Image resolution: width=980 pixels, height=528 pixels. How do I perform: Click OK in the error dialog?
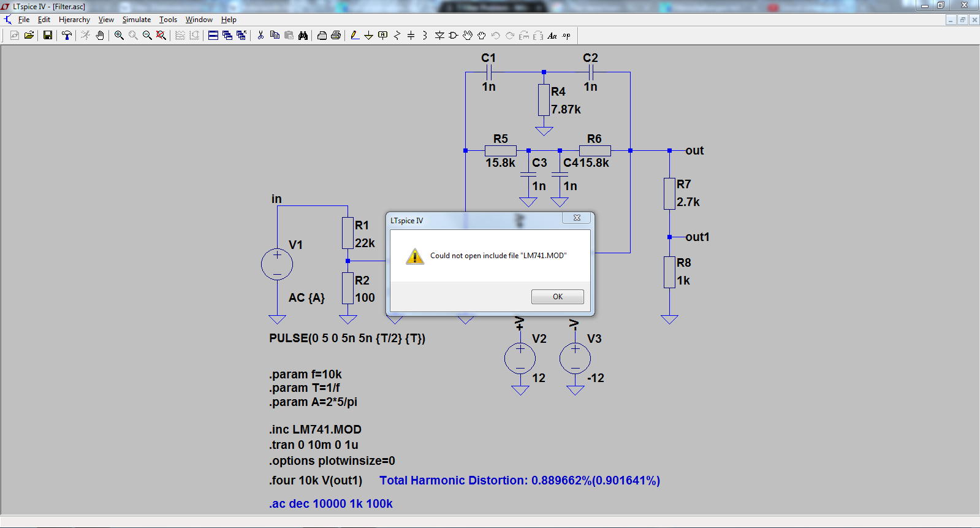(557, 297)
